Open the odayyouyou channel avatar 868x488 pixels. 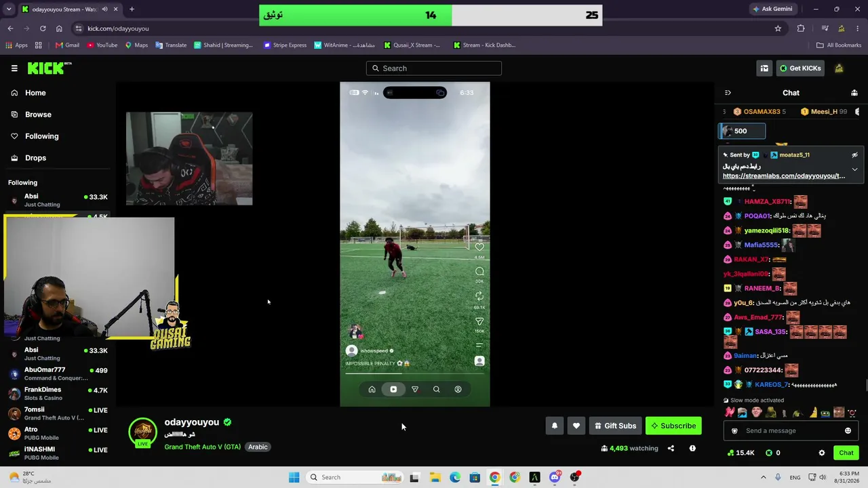(x=142, y=432)
